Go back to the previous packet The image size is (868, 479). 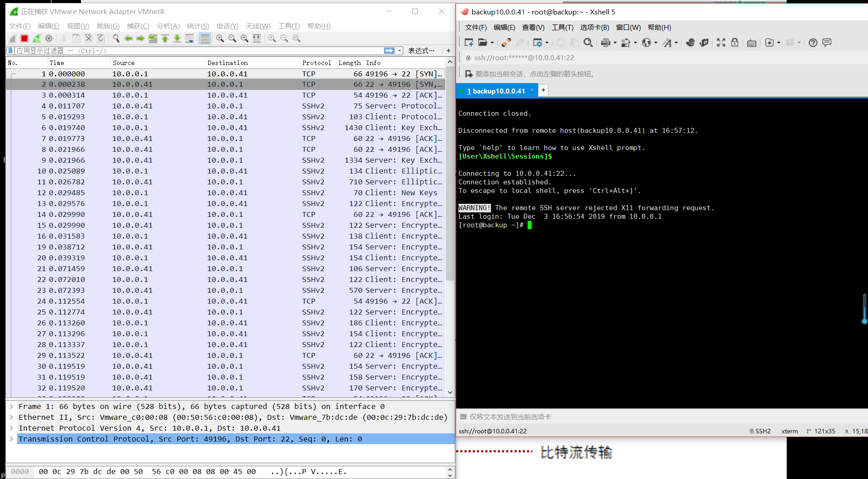point(128,38)
